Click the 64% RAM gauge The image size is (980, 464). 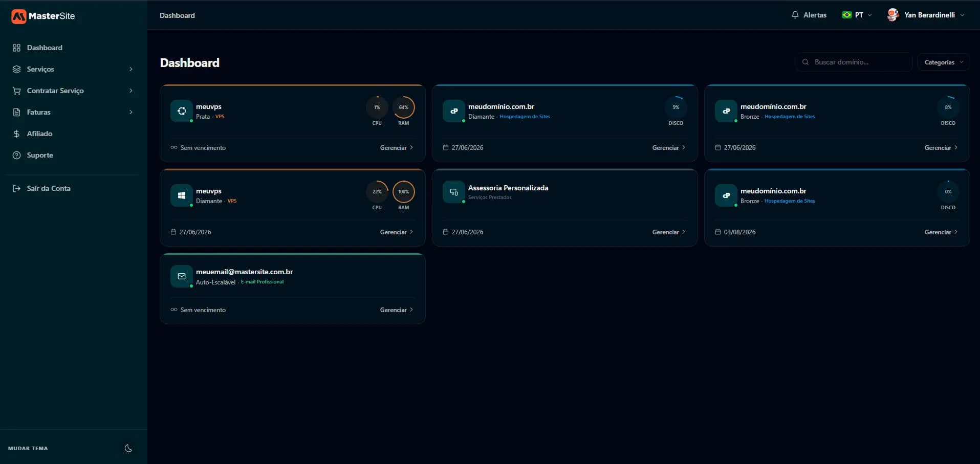404,107
